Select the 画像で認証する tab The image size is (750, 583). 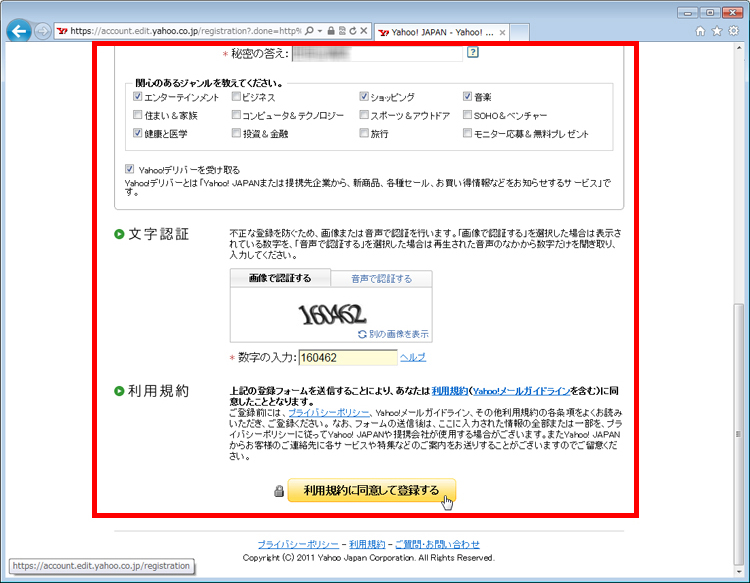coord(280,278)
